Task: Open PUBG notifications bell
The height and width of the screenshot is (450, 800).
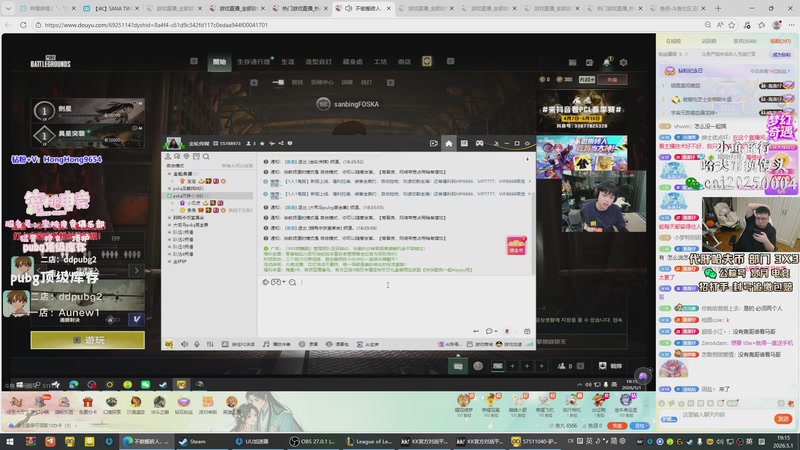Action: (x=606, y=62)
